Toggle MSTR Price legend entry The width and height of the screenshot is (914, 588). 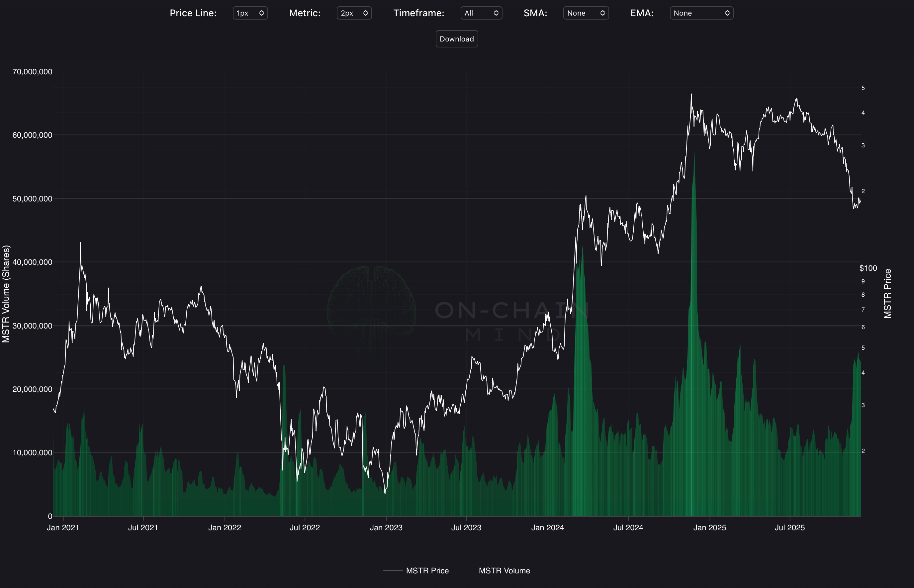click(427, 570)
